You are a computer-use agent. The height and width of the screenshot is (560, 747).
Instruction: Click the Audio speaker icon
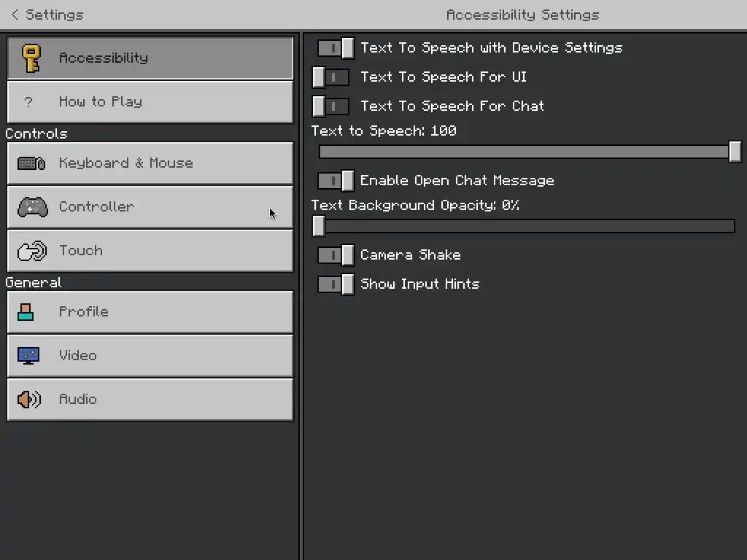point(29,400)
